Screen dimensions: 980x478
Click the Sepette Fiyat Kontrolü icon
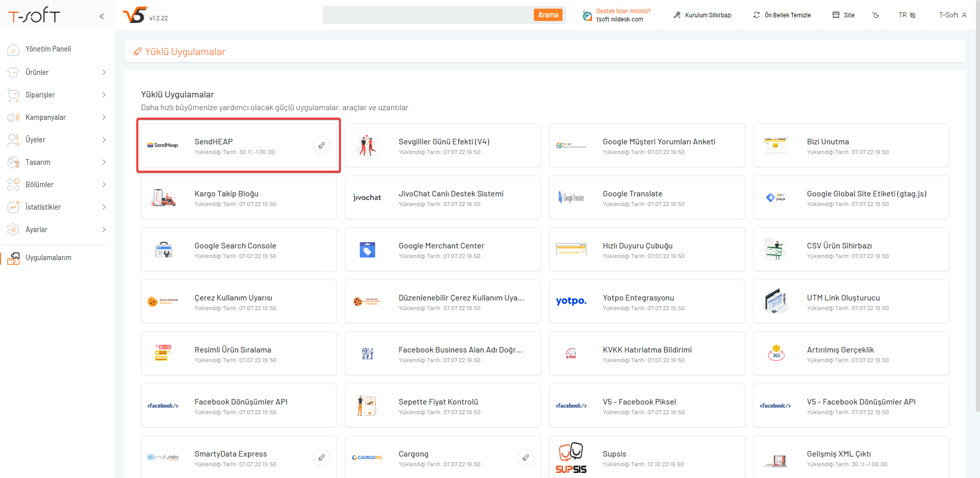point(366,406)
